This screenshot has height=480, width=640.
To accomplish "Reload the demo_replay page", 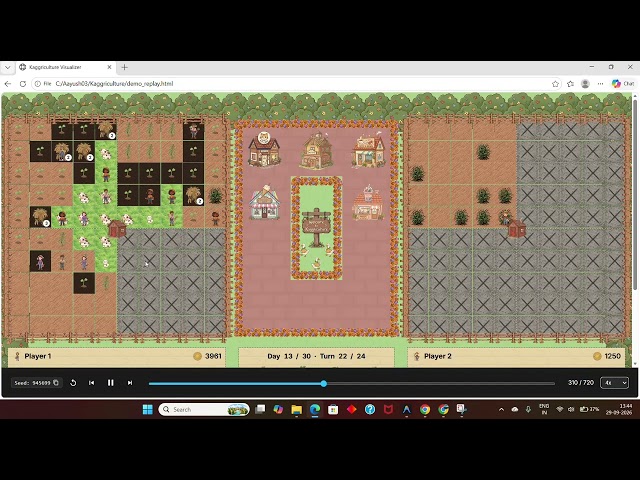I will pyautogui.click(x=23, y=84).
